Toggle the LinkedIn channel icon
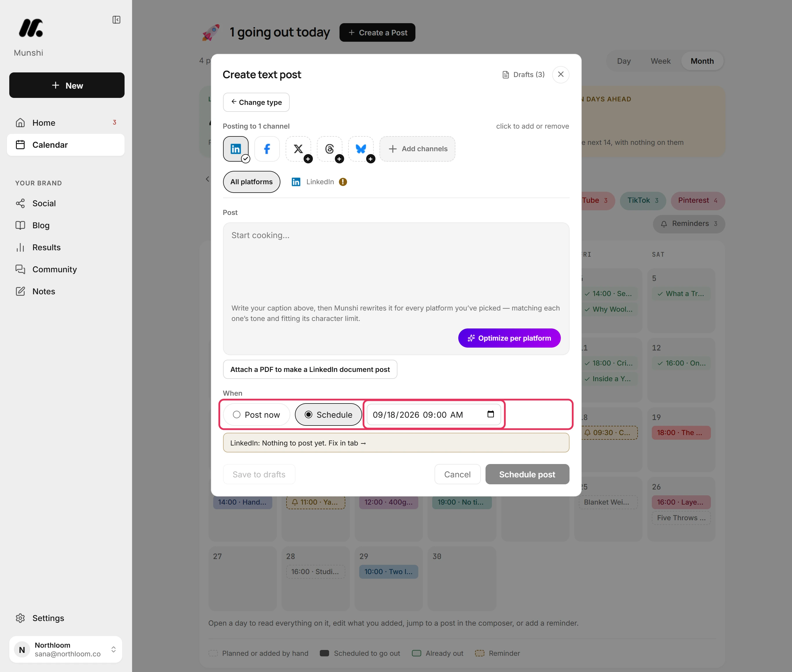Viewport: 792px width, 672px height. point(236,149)
